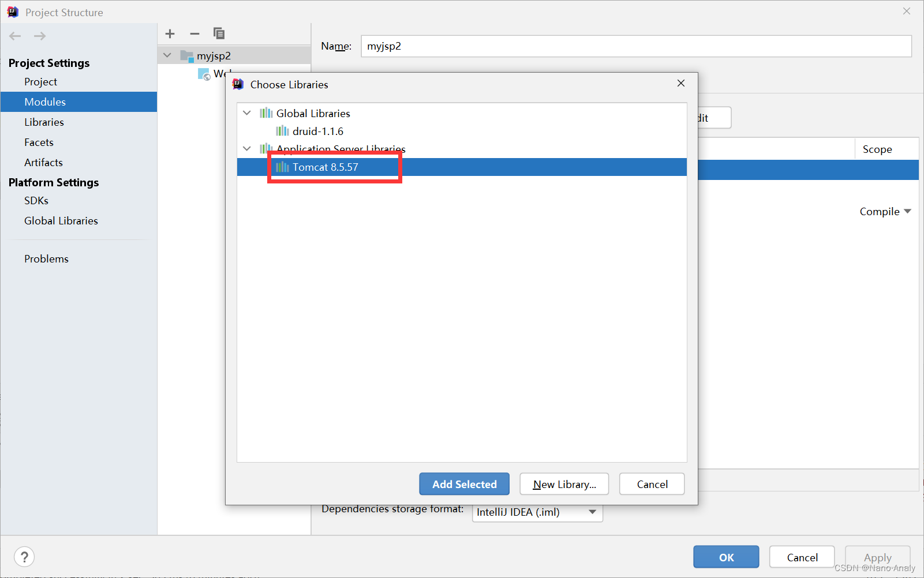The height and width of the screenshot is (578, 924).
Task: Click the back navigation arrow
Action: coord(15,36)
